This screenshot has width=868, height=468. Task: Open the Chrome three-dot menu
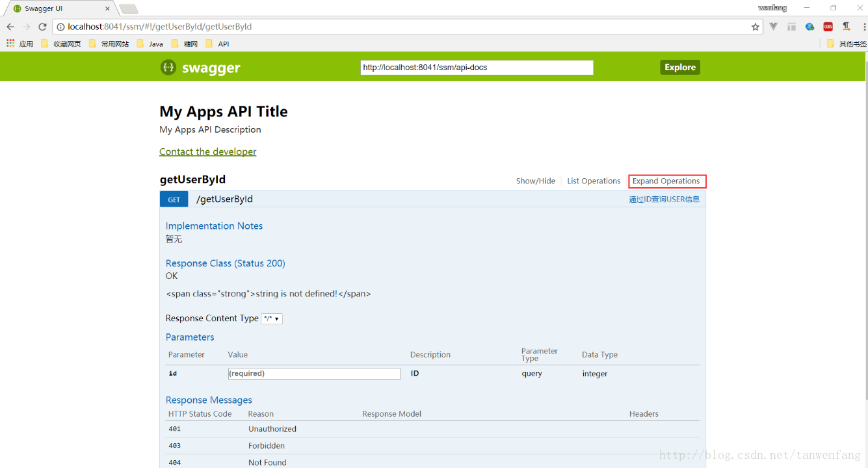coord(863,27)
